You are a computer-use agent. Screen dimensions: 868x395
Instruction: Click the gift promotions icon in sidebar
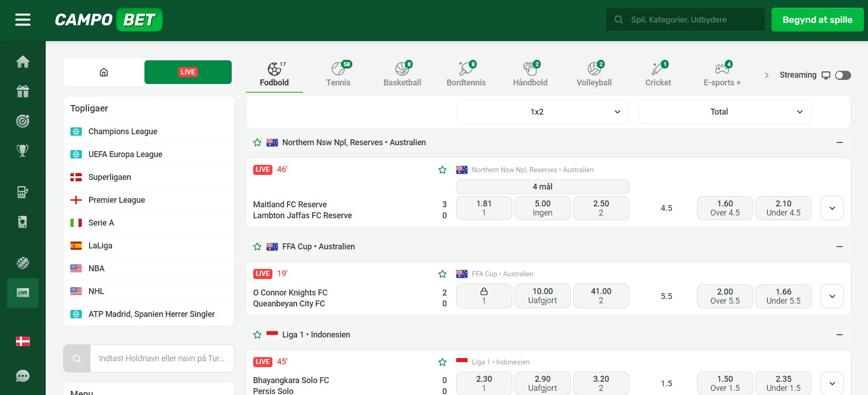[x=22, y=91]
